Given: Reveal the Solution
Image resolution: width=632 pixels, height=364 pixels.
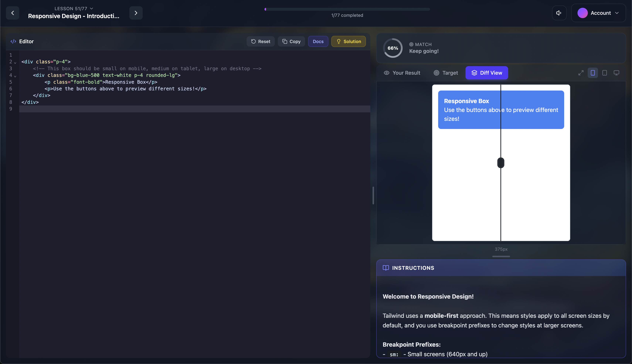Looking at the screenshot, I should pos(348,41).
